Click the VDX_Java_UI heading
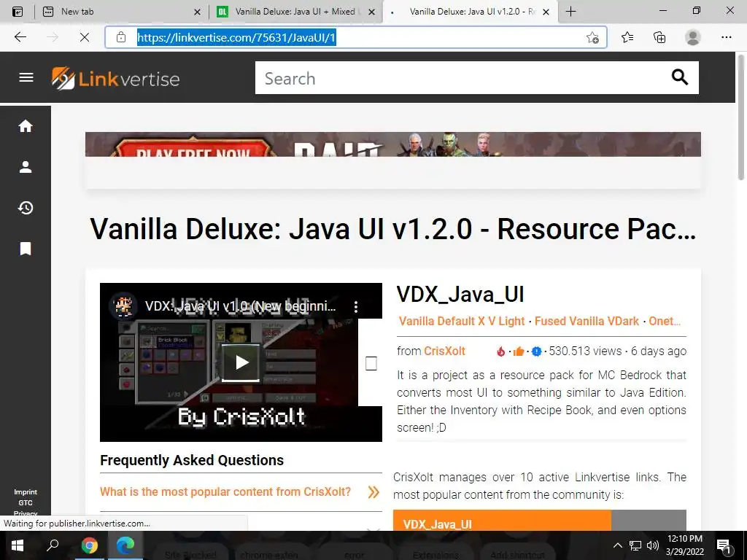Viewport: 747px width, 560px height. click(x=460, y=295)
